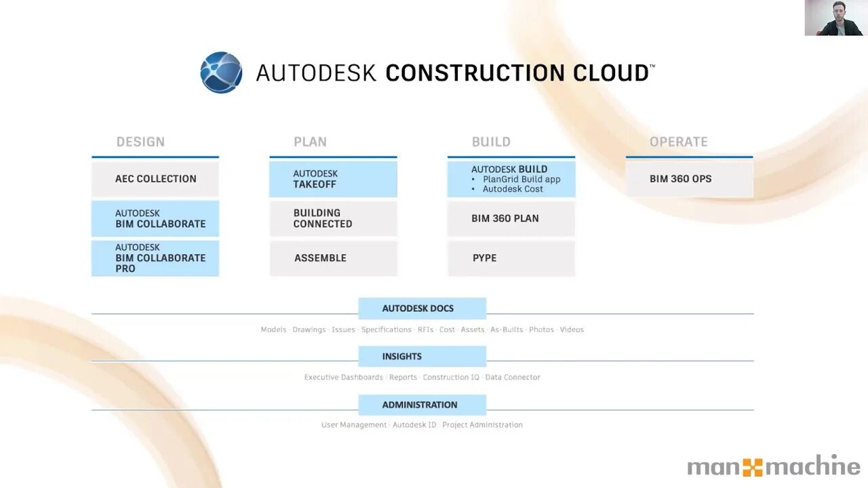Click Executive Dashboards under Insights
The height and width of the screenshot is (488, 868).
click(344, 378)
